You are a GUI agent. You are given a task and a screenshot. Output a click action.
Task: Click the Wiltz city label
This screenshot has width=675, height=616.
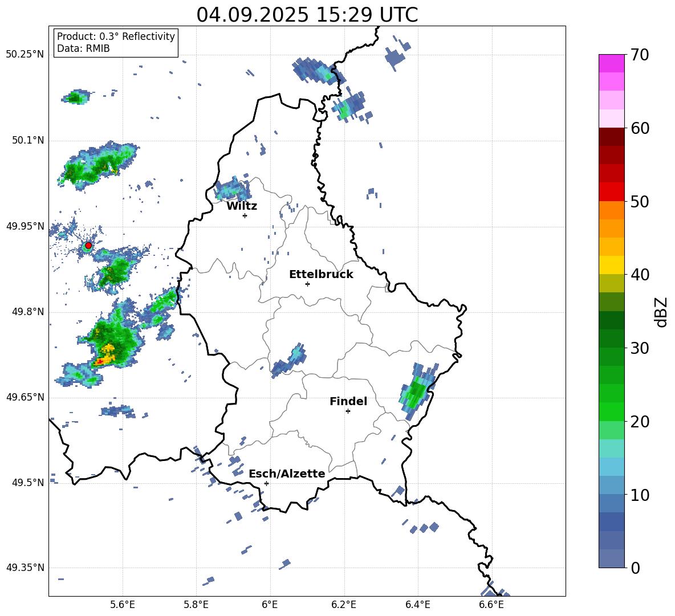242,206
